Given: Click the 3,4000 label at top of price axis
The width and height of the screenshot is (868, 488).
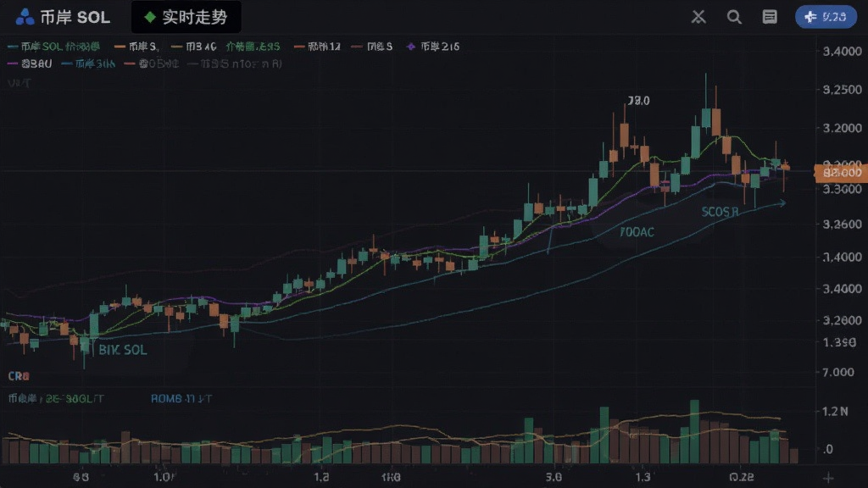Looking at the screenshot, I should (842, 52).
